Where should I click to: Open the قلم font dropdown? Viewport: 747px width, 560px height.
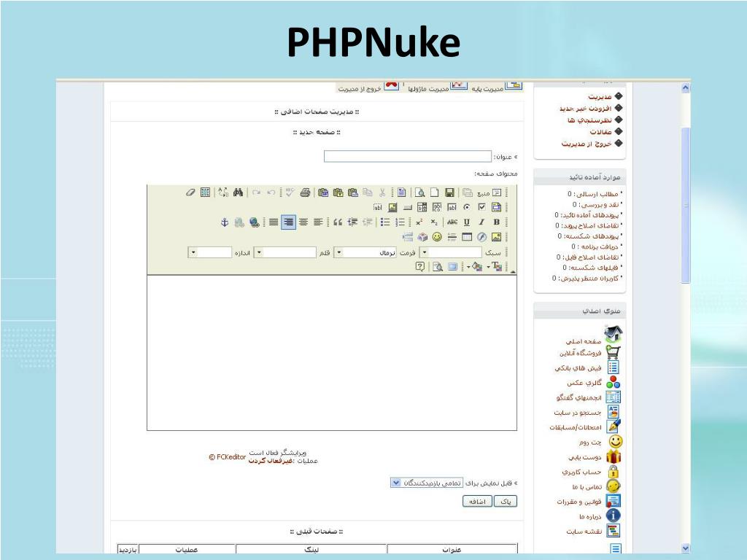tap(285, 252)
